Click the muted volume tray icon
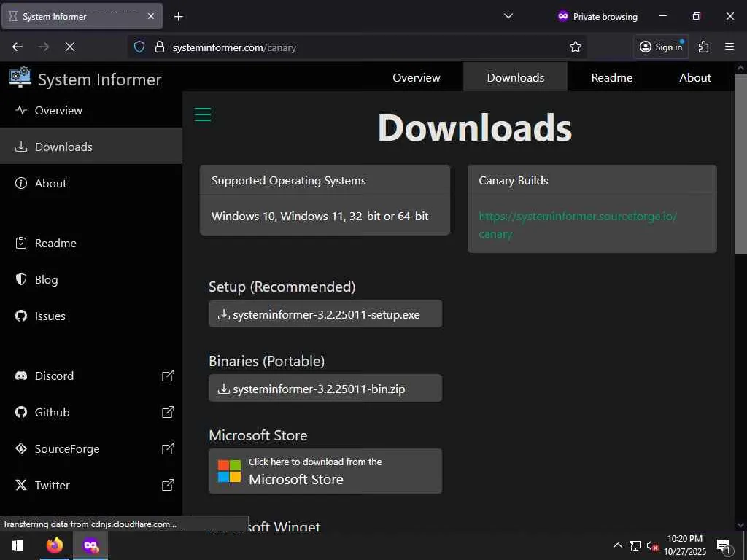Viewport: 747px width, 560px height. click(x=652, y=545)
